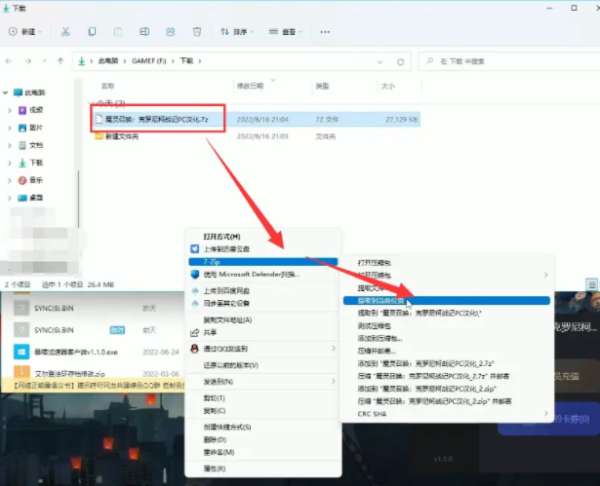Open the Sort (排序) dropdown
Screen dimensions: 600x486
click(x=237, y=32)
